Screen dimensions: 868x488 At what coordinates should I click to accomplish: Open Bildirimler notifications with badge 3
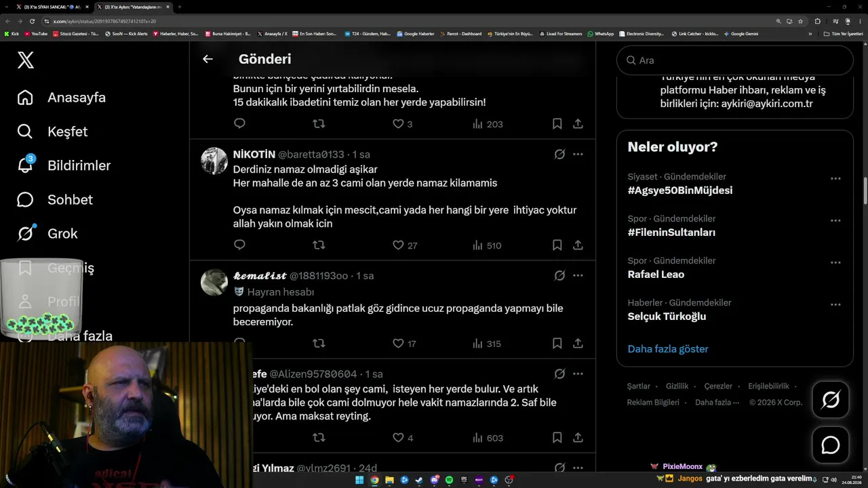tap(64, 165)
